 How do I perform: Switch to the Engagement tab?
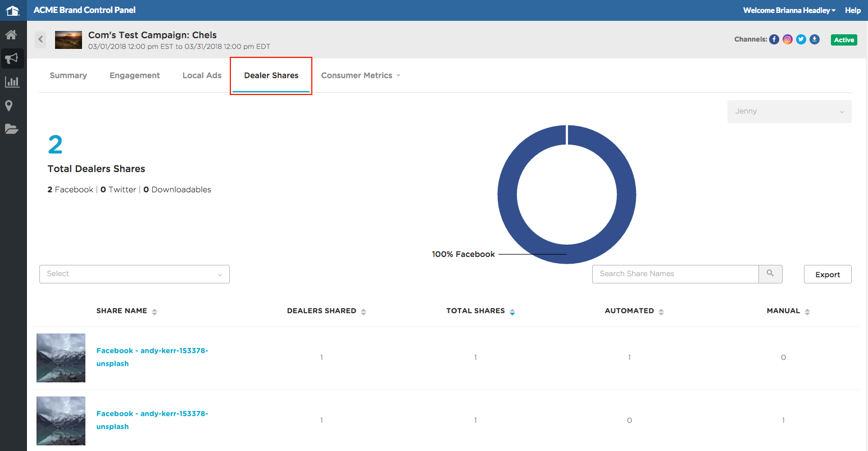(x=135, y=75)
